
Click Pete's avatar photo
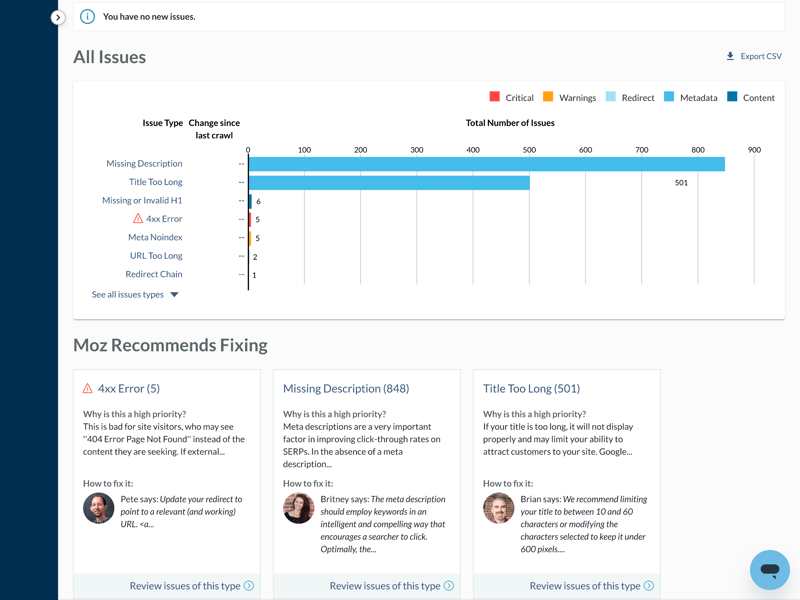(x=98, y=508)
